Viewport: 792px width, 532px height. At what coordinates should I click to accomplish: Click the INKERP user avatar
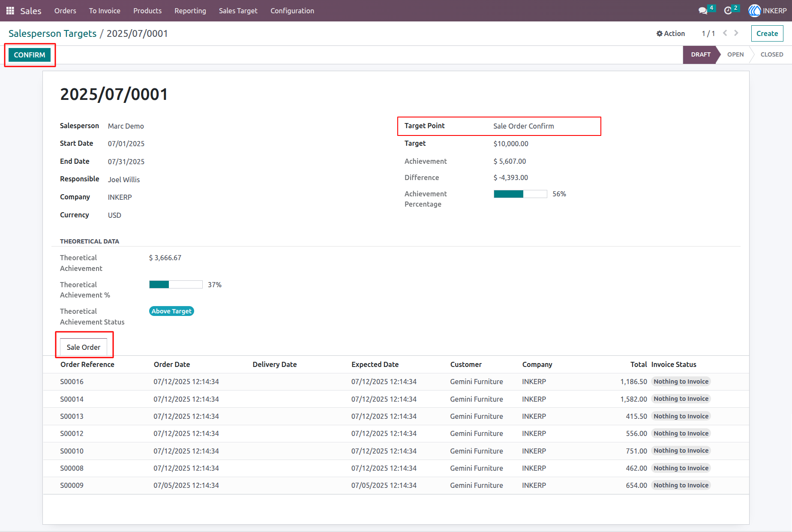(x=755, y=11)
